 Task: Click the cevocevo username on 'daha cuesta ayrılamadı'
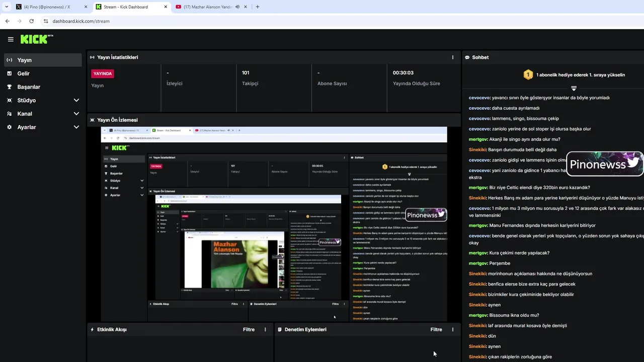[479, 108]
